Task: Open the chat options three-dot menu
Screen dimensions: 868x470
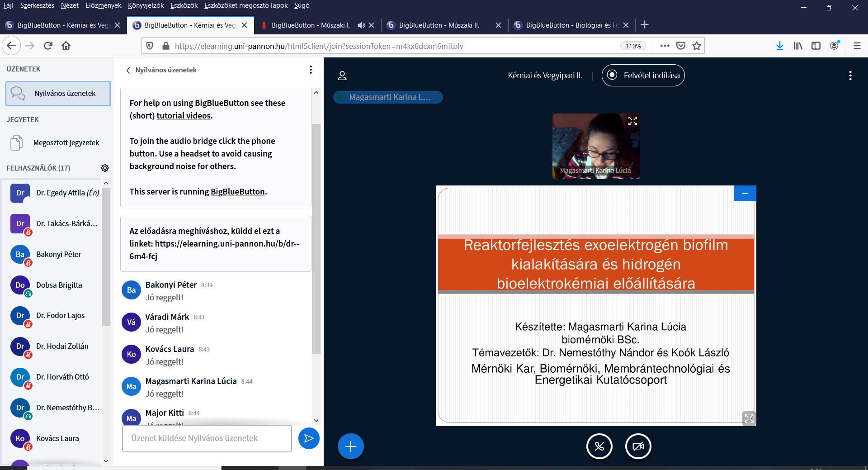Action: pyautogui.click(x=311, y=70)
